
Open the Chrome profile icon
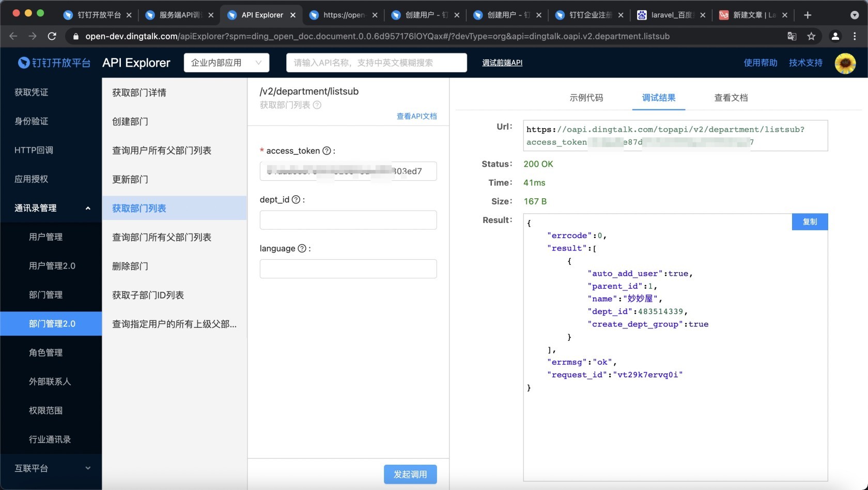835,36
